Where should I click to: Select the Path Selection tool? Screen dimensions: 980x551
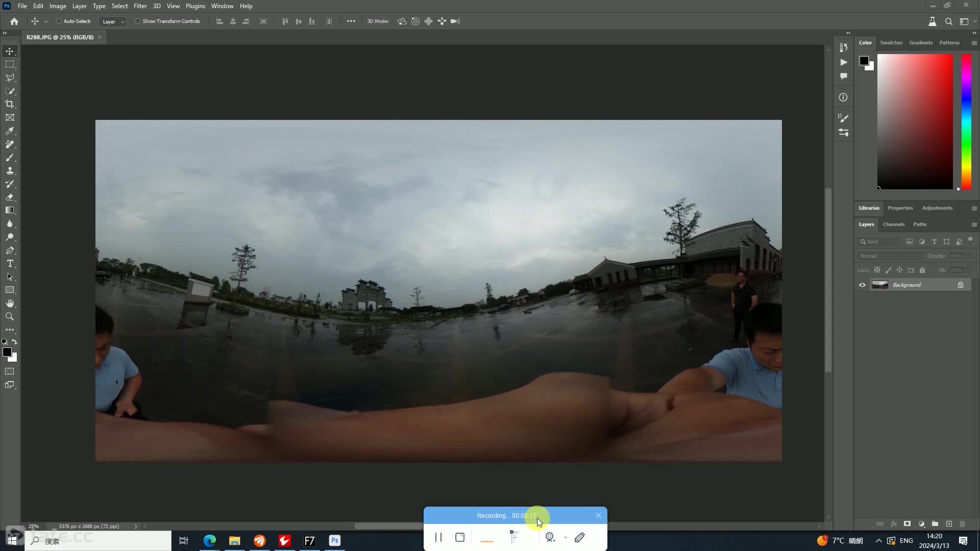click(10, 277)
